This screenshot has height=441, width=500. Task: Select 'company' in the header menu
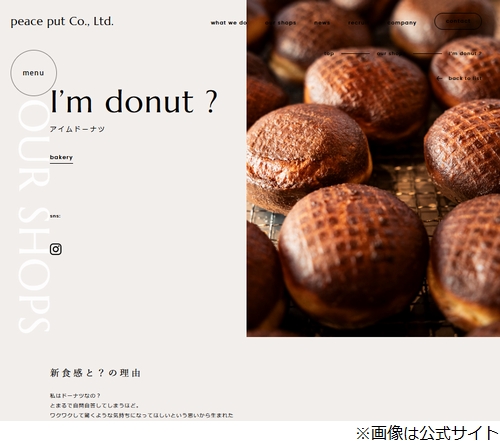tap(402, 23)
